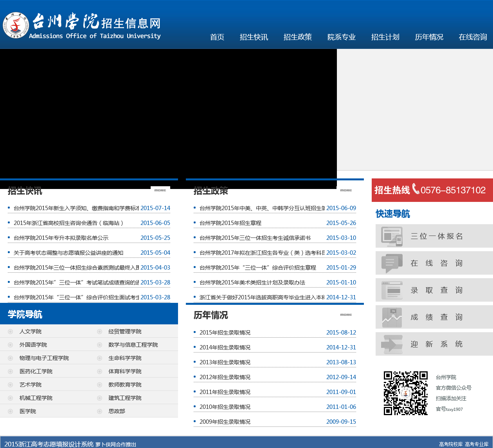Select 思政部 in 学院导航
The width and height of the screenshot is (493, 448).
click(x=117, y=411)
